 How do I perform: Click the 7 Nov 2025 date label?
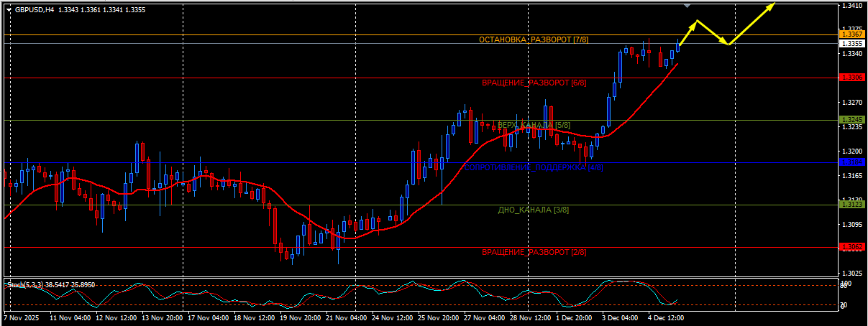pos(22,317)
